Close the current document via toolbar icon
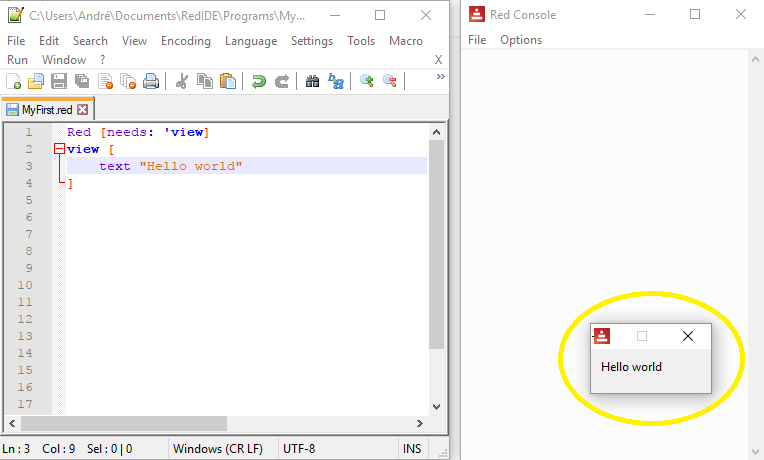The width and height of the screenshot is (764, 460). click(x=105, y=81)
